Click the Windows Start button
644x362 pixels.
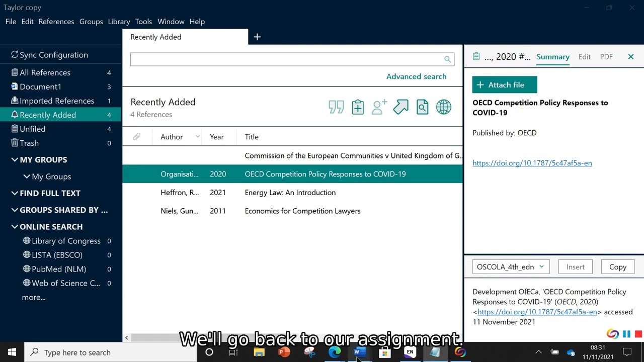(12, 352)
